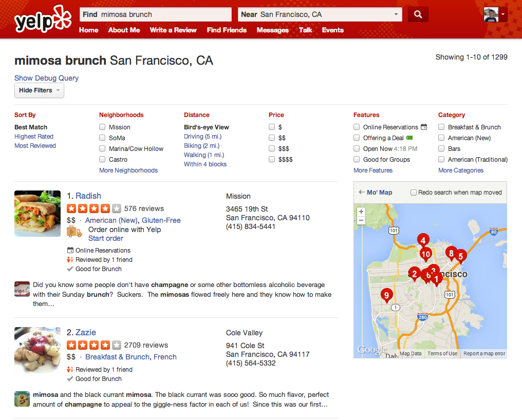Click the order delivery icon for Radish

point(74,232)
